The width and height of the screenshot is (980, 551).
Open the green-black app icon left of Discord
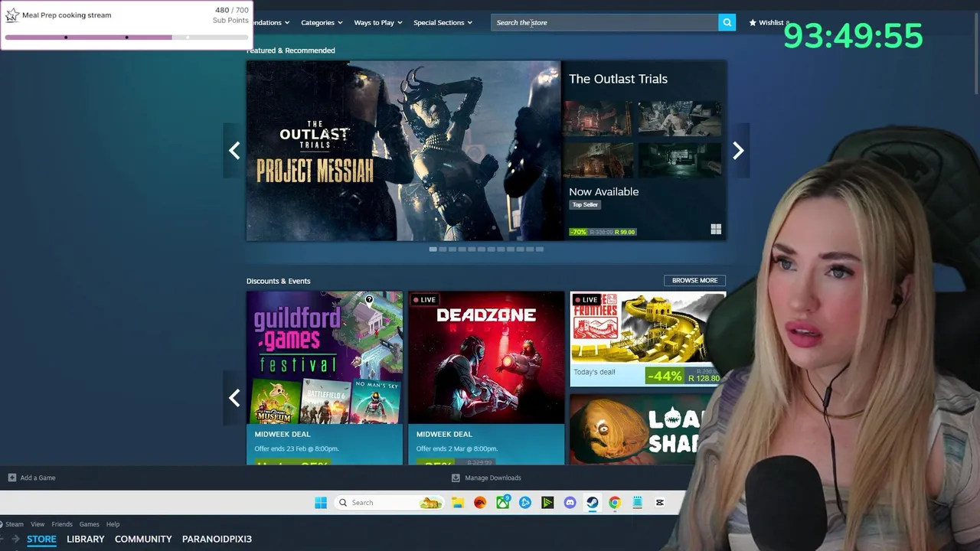click(x=547, y=503)
